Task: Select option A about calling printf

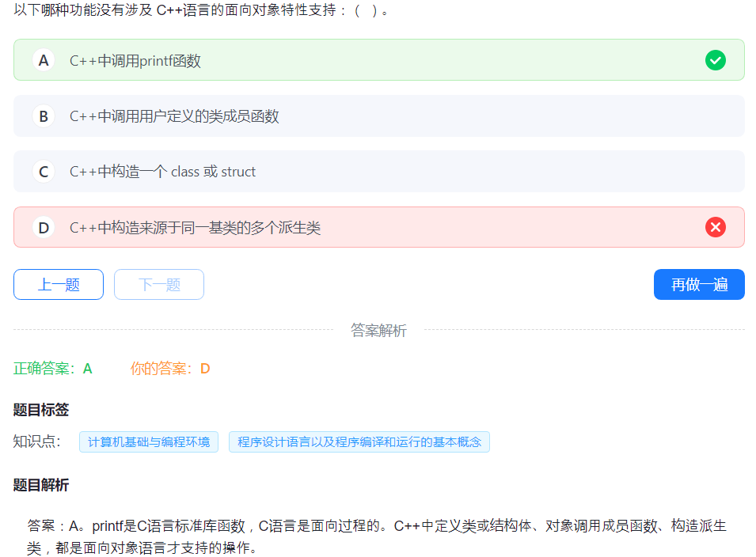Action: [x=379, y=60]
